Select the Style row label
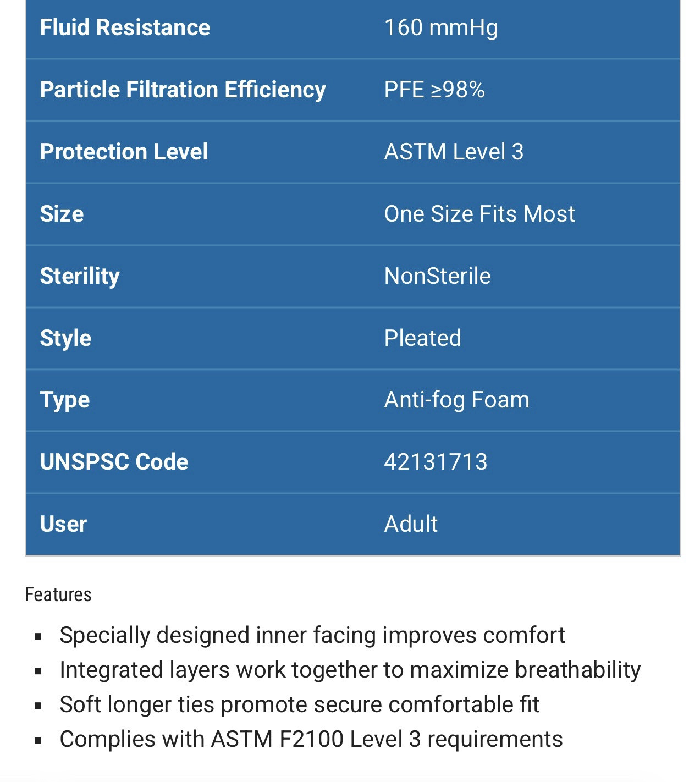Image resolution: width=700 pixels, height=782 pixels. [x=65, y=338]
